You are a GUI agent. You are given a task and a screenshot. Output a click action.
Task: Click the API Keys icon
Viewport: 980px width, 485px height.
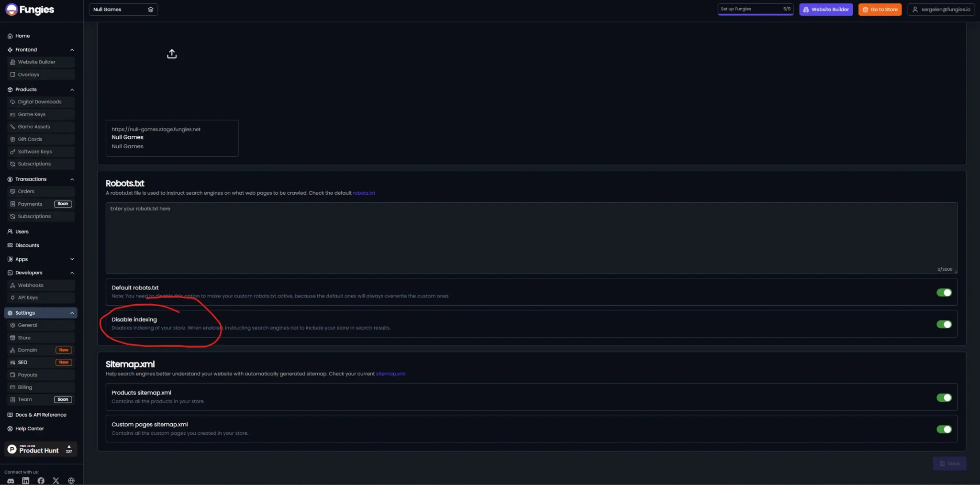coord(13,298)
